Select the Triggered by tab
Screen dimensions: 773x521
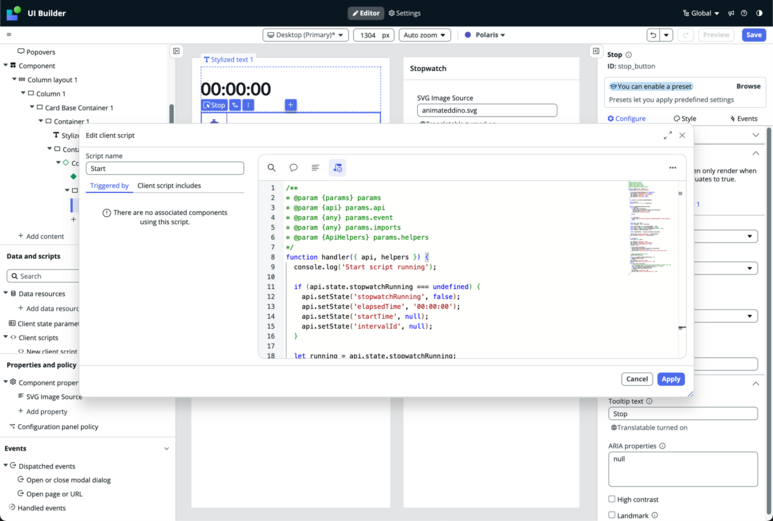point(109,186)
